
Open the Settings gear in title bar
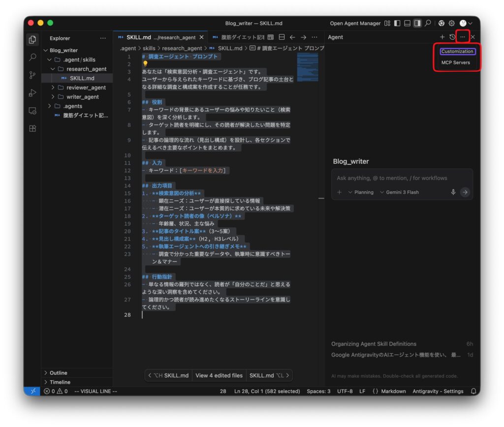451,23
